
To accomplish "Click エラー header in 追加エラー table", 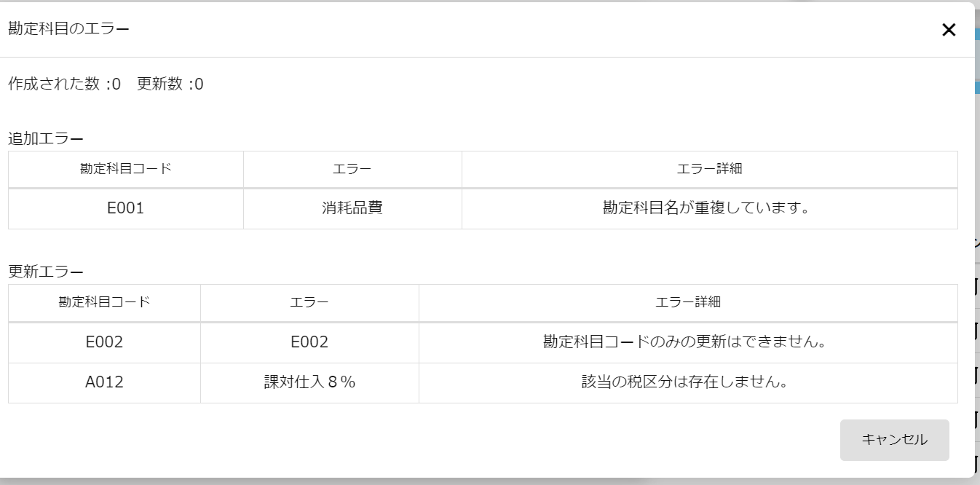I will [x=352, y=169].
